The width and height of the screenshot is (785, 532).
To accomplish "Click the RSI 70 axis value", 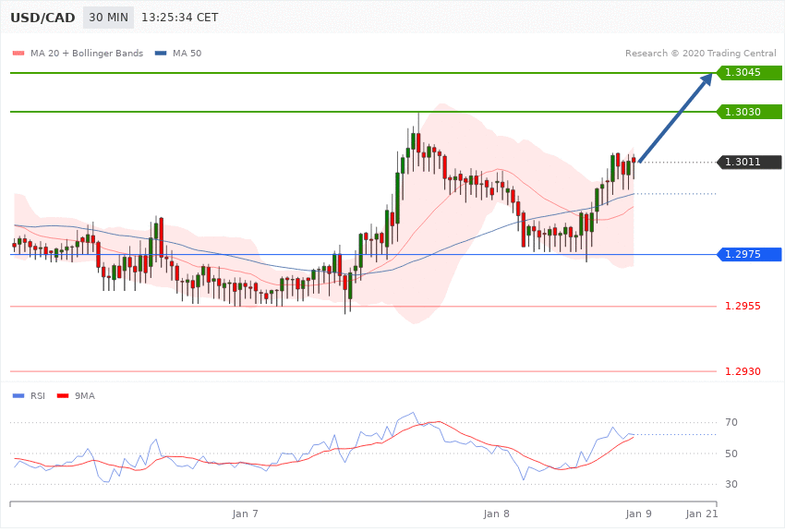I will [x=731, y=422].
